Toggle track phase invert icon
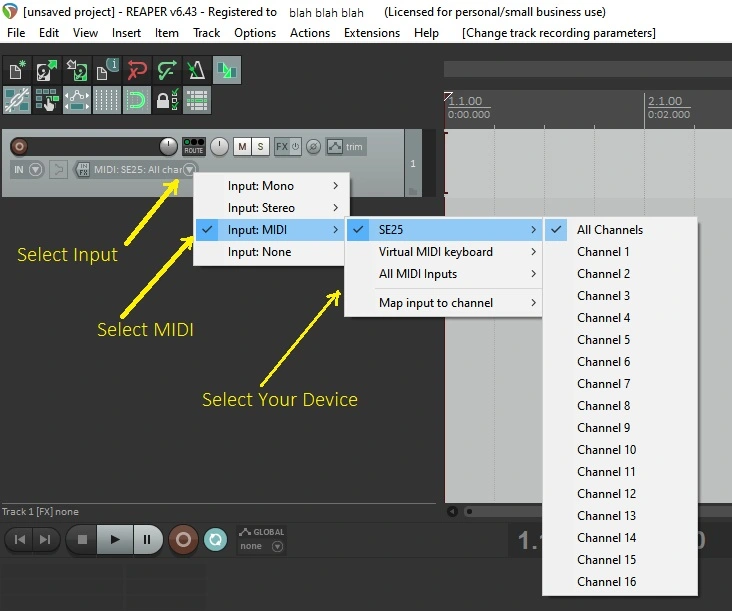The image size is (732, 611). [x=314, y=147]
